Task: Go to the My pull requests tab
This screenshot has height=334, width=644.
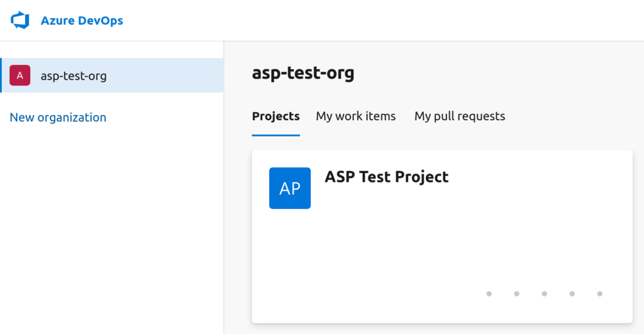Action: click(x=460, y=116)
